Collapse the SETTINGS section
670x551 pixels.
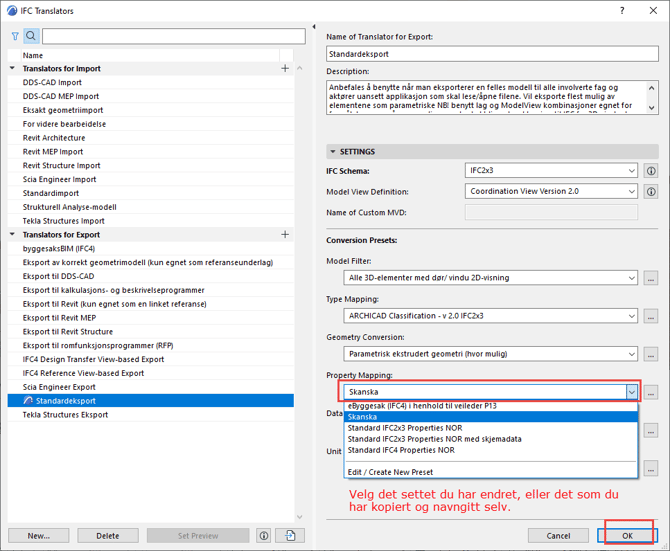(333, 152)
